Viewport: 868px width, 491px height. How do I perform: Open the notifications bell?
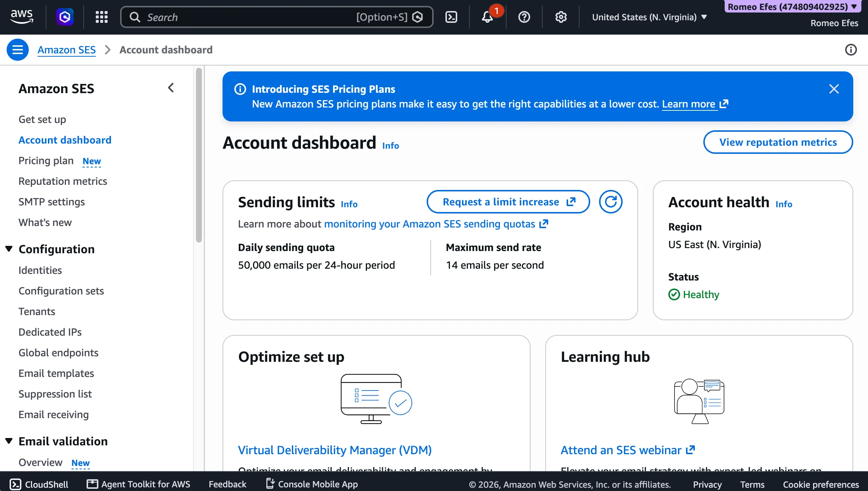coord(488,17)
